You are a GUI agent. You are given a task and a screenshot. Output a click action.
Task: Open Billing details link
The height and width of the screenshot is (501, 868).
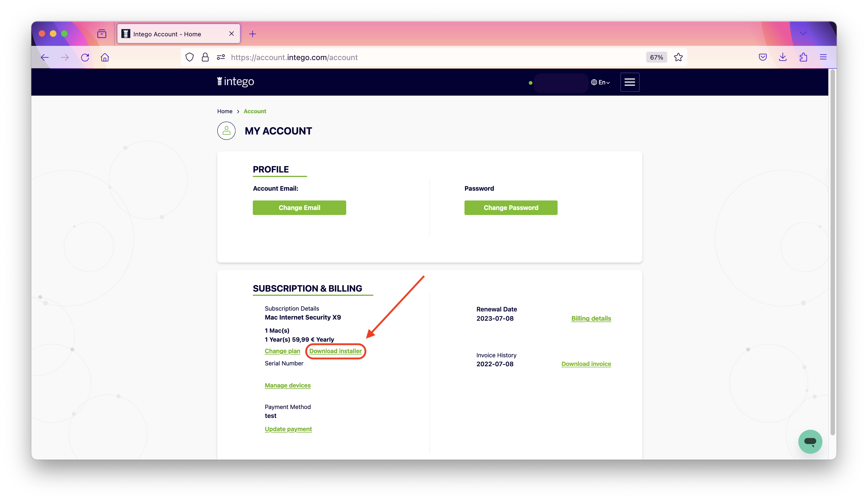pyautogui.click(x=591, y=319)
